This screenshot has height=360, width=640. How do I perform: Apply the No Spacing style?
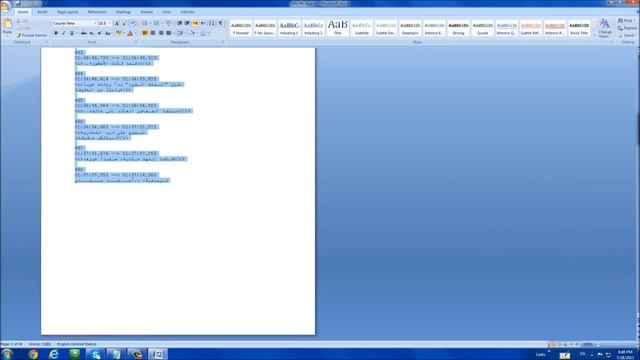[265, 28]
